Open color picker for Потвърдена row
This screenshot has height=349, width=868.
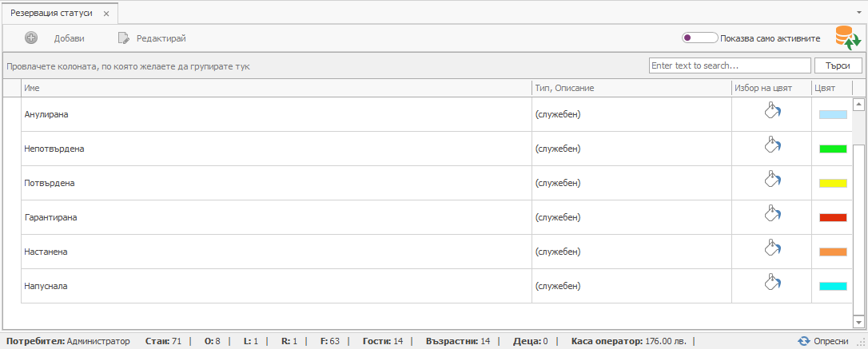coord(771,180)
